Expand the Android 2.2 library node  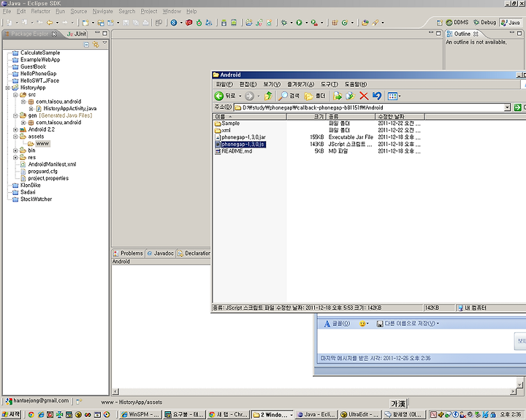click(x=15, y=130)
